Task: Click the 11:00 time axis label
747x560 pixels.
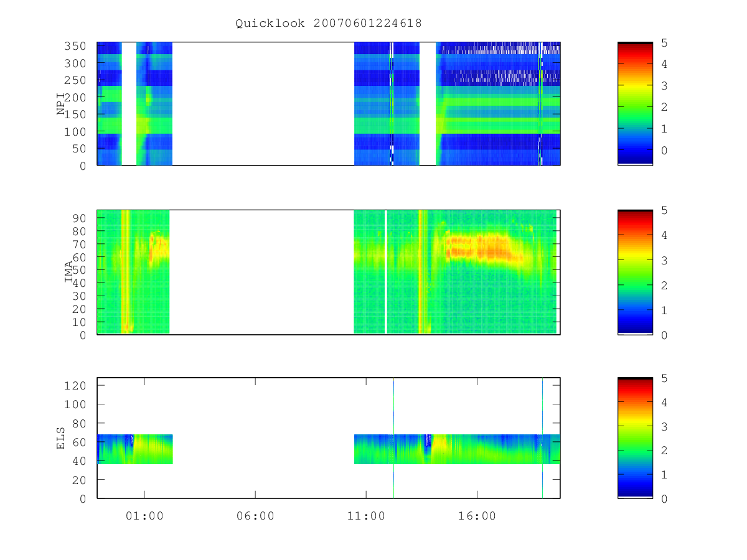Action: pyautogui.click(x=366, y=516)
